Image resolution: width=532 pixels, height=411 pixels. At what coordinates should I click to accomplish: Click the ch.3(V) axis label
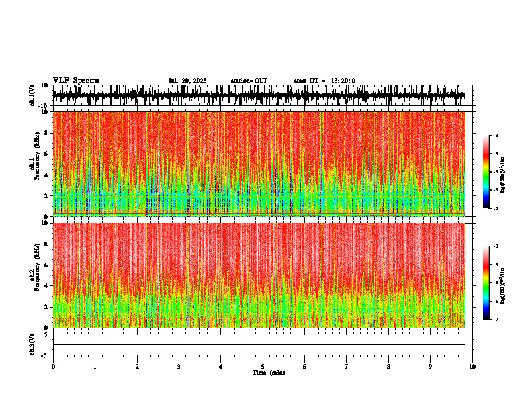pyautogui.click(x=32, y=345)
